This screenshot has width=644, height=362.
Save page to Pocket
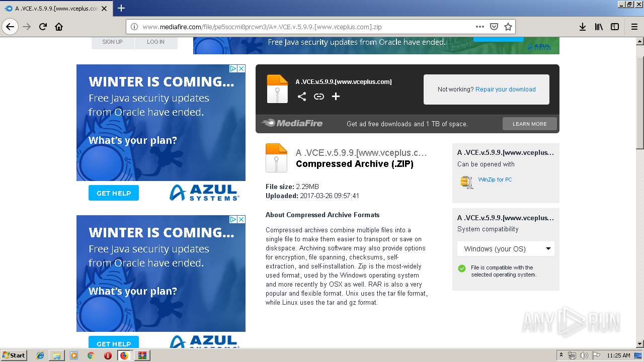coord(494,27)
